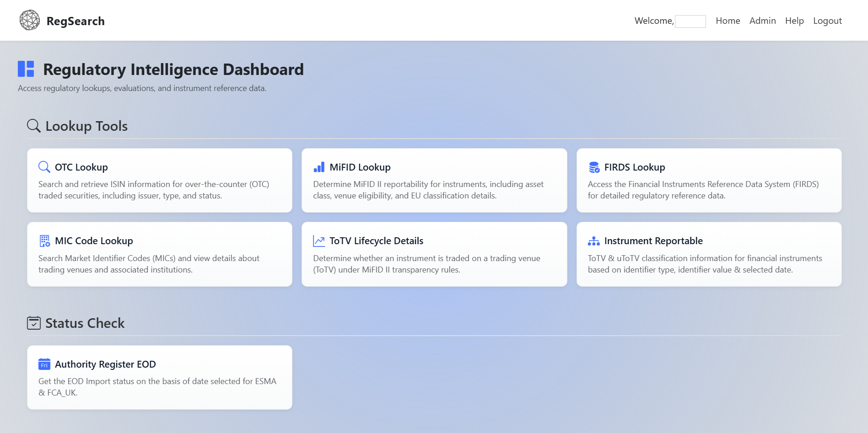Open Authority Register EOD status check

pyautogui.click(x=160, y=377)
